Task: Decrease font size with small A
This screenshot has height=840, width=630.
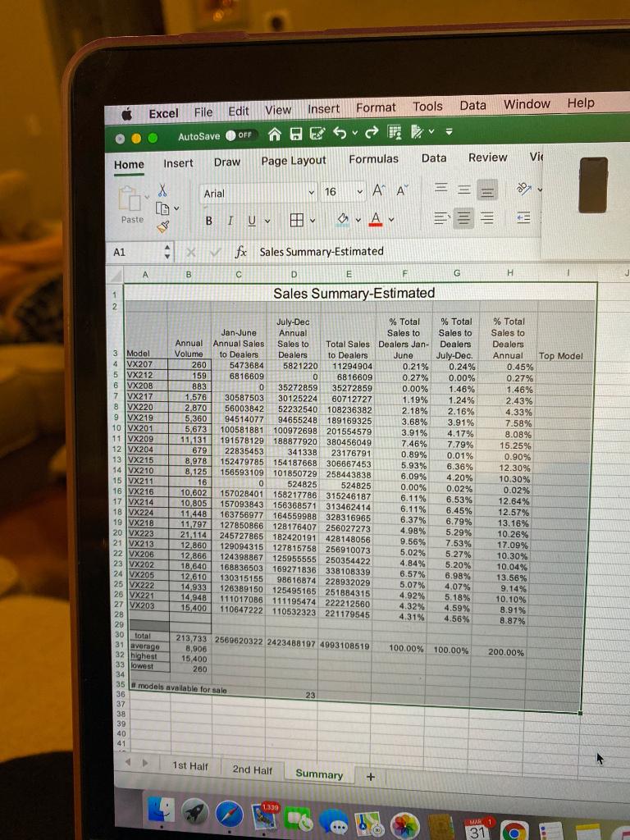Action: click(402, 190)
